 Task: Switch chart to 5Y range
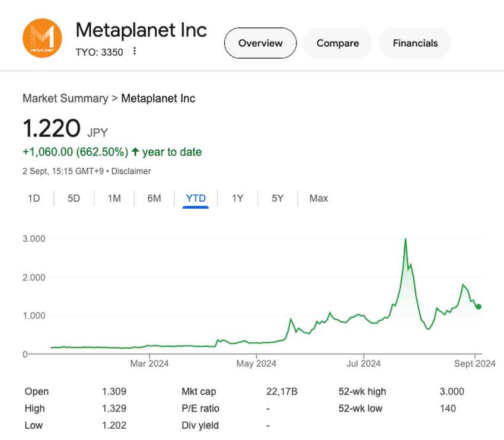277,198
